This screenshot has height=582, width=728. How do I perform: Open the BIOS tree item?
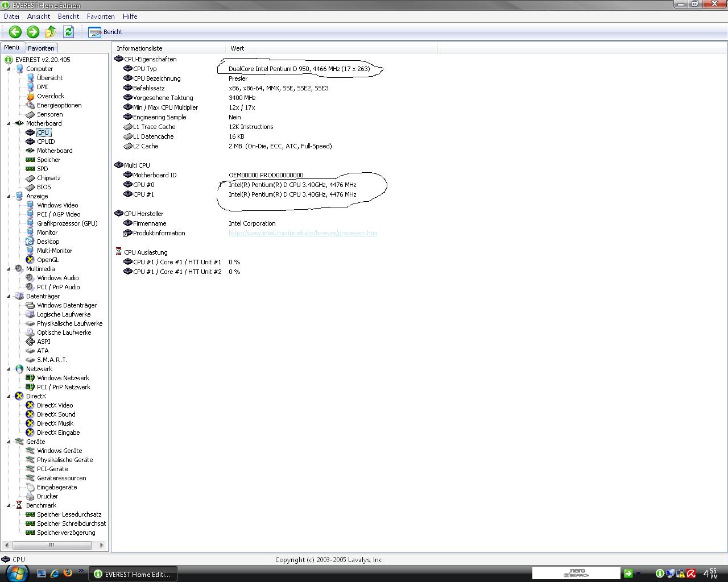tap(39, 187)
